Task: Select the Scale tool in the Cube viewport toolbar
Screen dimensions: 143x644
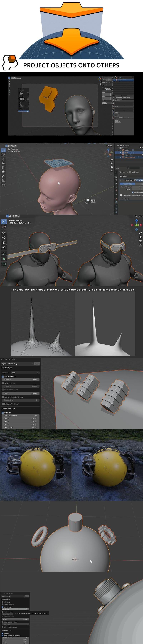Action: pyautogui.click(x=4, y=242)
